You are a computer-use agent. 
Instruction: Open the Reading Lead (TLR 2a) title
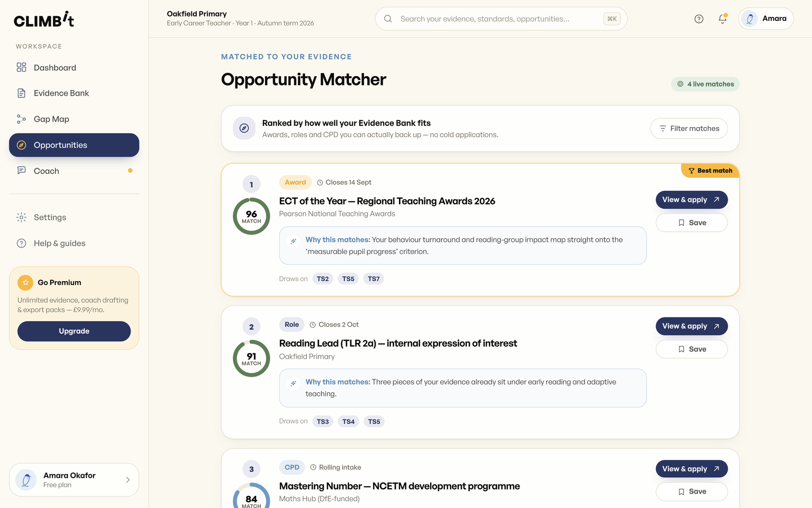tap(398, 343)
